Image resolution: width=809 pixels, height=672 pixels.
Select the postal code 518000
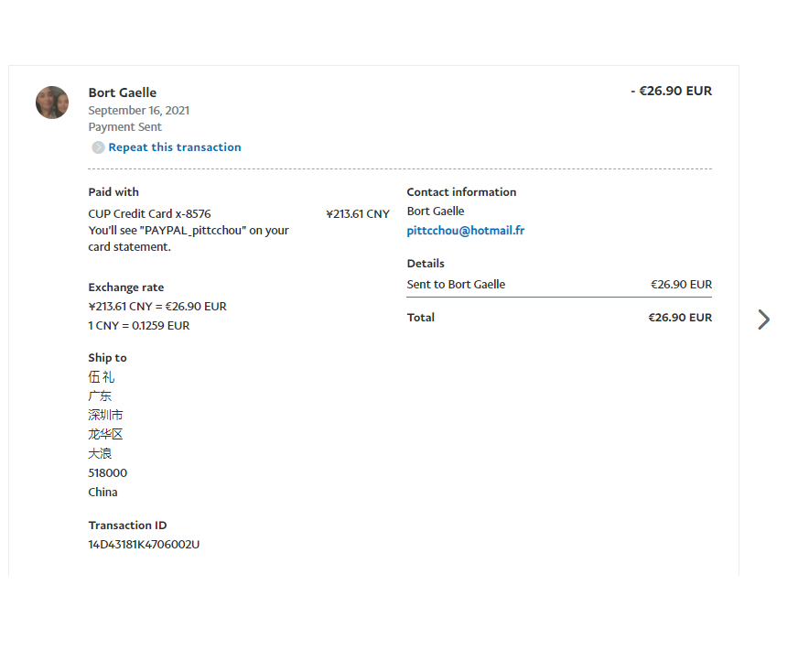coord(107,472)
